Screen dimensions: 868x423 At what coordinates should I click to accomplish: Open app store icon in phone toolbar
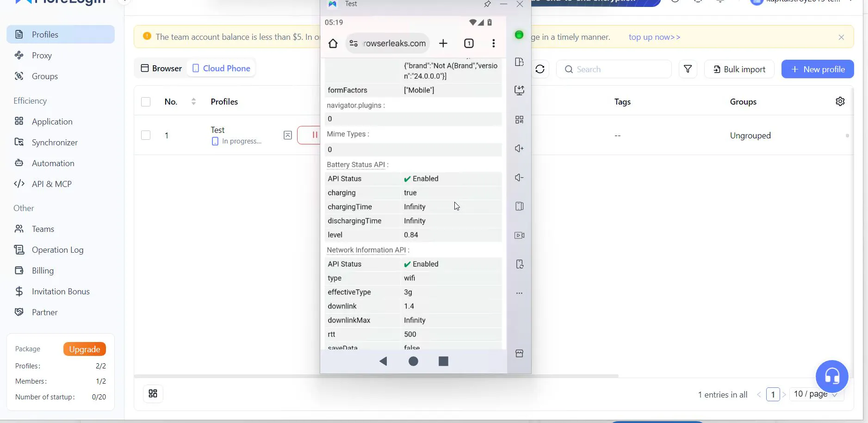pos(519,354)
